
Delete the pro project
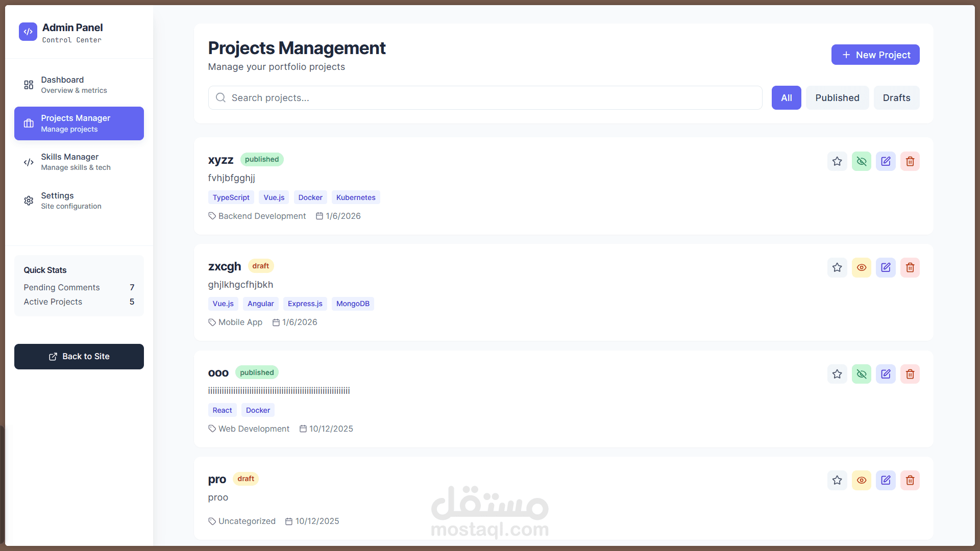point(910,480)
